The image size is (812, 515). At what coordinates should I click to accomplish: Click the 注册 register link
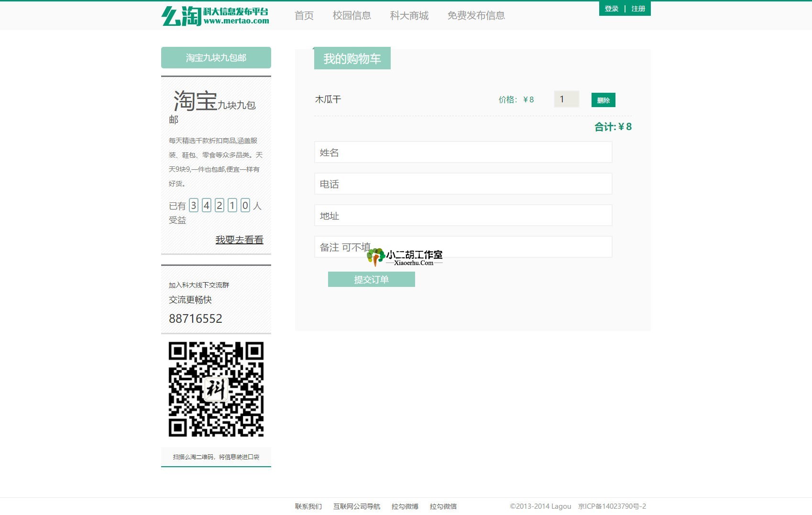[638, 9]
